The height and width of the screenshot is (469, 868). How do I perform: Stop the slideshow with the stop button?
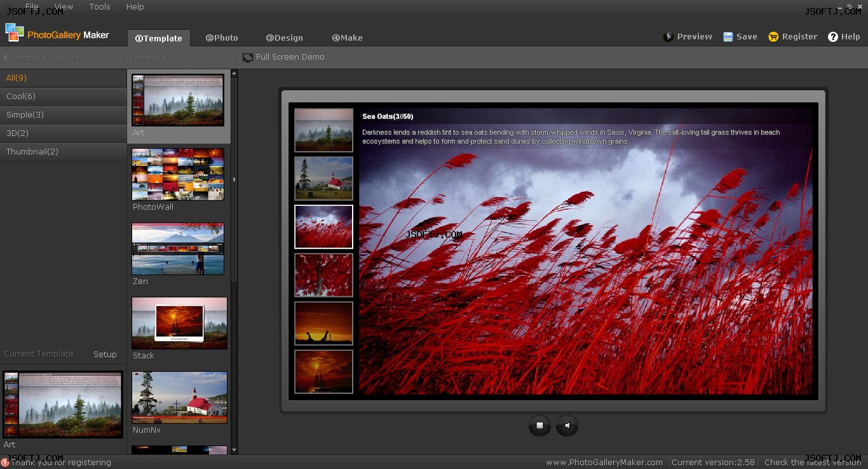click(539, 426)
